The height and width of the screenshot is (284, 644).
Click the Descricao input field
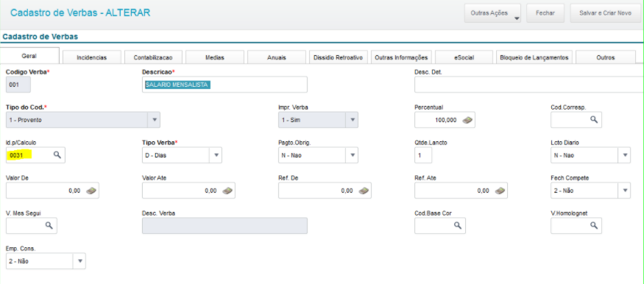point(224,85)
